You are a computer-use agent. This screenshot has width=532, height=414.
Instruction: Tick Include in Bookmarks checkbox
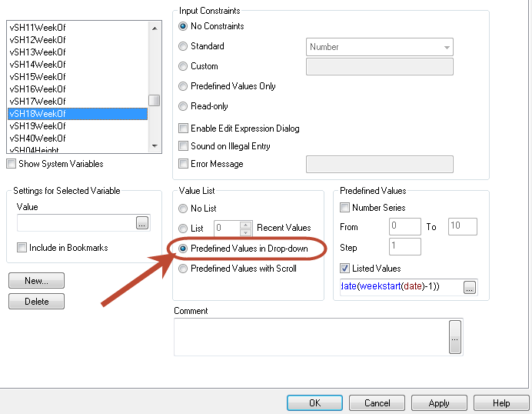coord(22,248)
